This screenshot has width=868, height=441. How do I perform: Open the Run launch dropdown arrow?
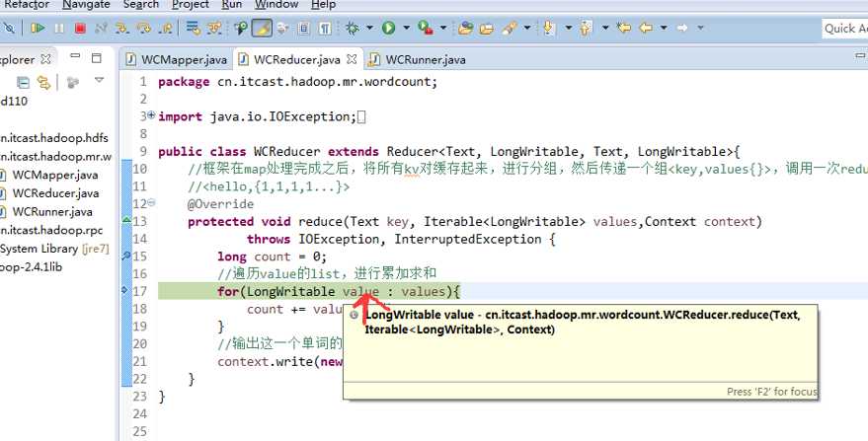click(x=406, y=28)
